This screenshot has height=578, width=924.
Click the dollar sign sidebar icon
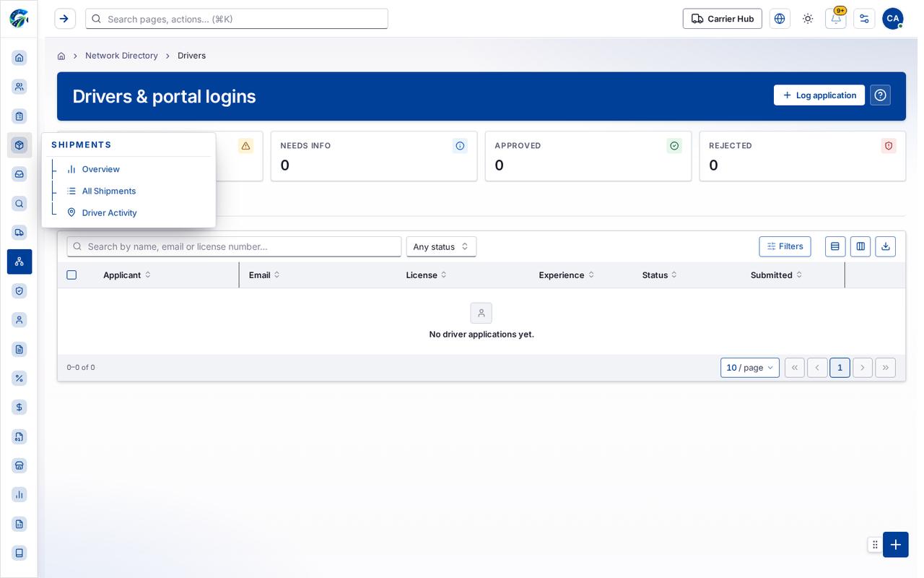[x=19, y=407]
